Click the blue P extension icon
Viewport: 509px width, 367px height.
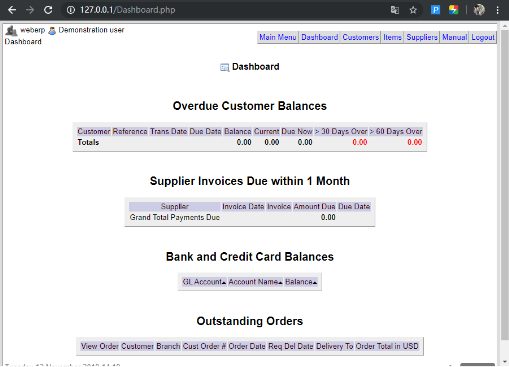pyautogui.click(x=435, y=10)
